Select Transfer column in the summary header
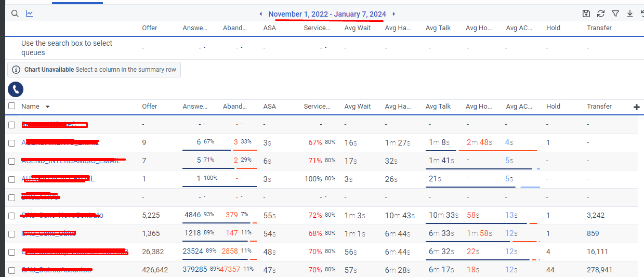The image size is (644, 277). pos(599,28)
